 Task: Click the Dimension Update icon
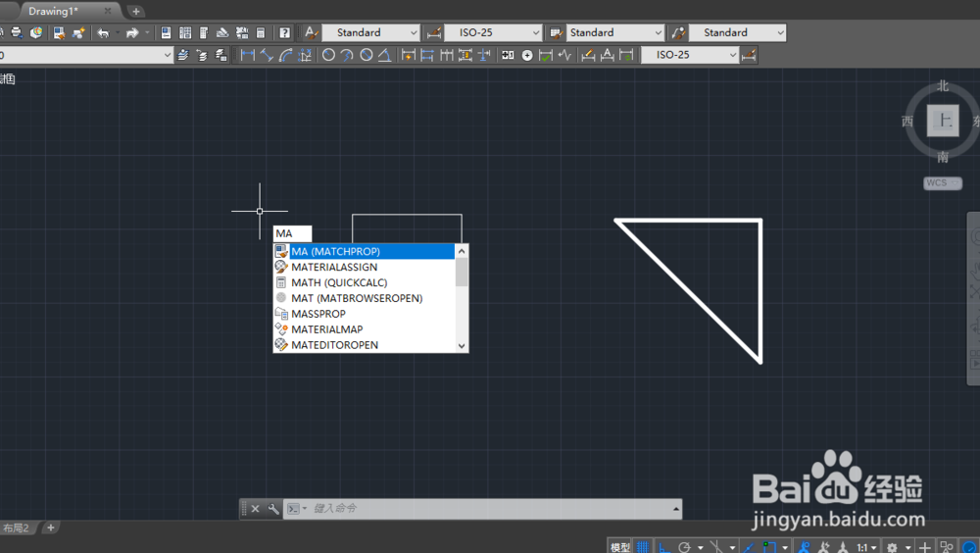tap(626, 55)
